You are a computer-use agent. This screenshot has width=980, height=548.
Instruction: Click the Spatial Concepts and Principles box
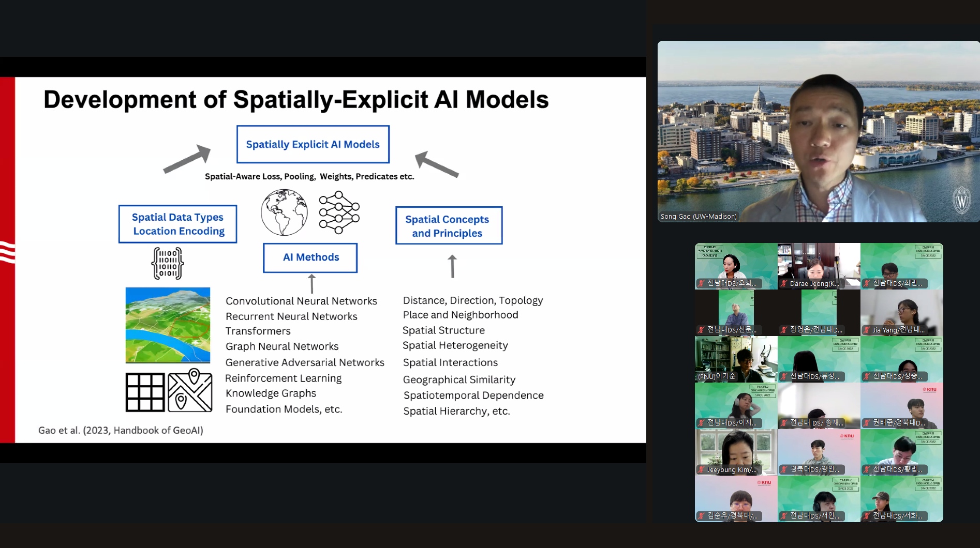[449, 226]
